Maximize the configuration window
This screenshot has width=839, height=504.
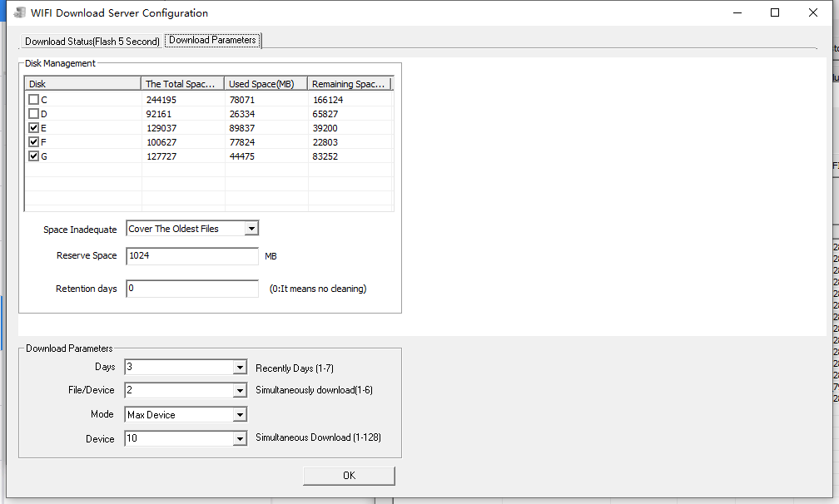click(x=774, y=12)
